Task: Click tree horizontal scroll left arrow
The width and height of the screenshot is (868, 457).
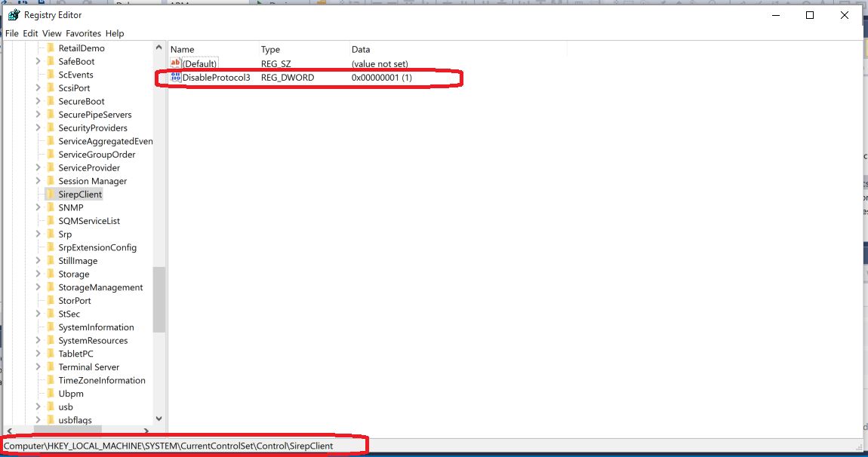Action: point(9,431)
